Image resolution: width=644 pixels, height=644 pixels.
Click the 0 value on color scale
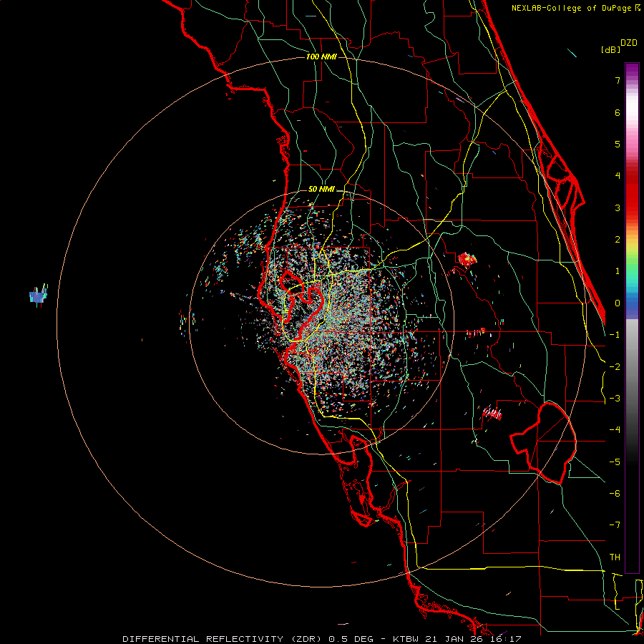(618, 303)
